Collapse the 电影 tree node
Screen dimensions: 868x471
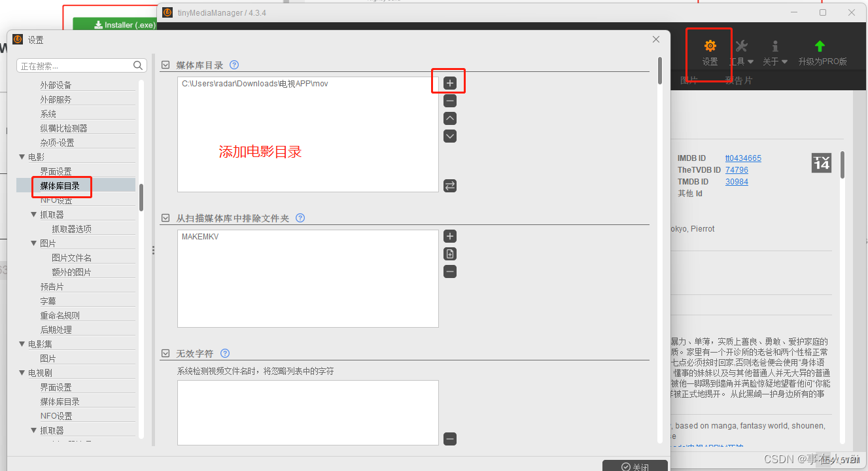click(x=22, y=157)
